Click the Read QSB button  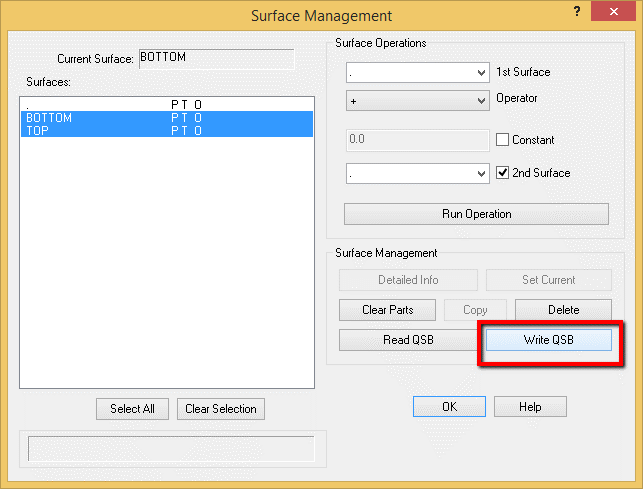click(x=410, y=340)
